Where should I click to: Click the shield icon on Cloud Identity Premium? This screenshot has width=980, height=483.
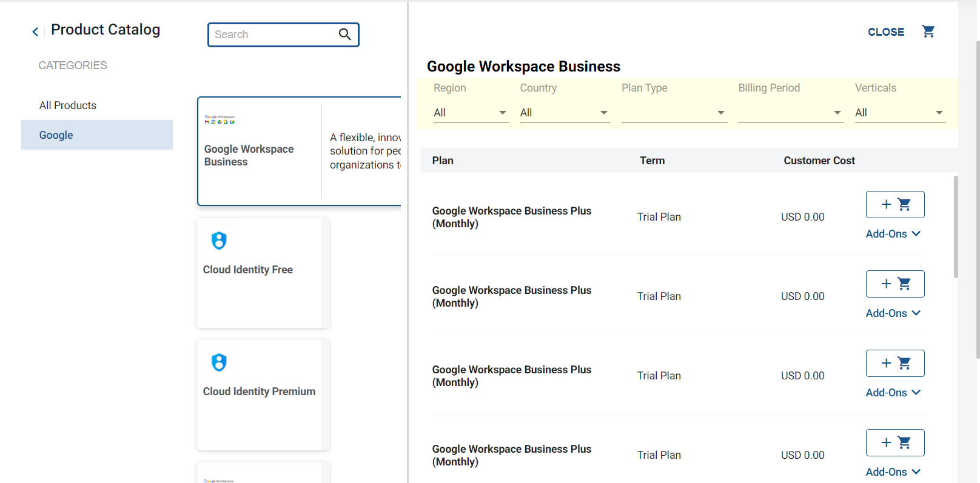[x=219, y=363]
